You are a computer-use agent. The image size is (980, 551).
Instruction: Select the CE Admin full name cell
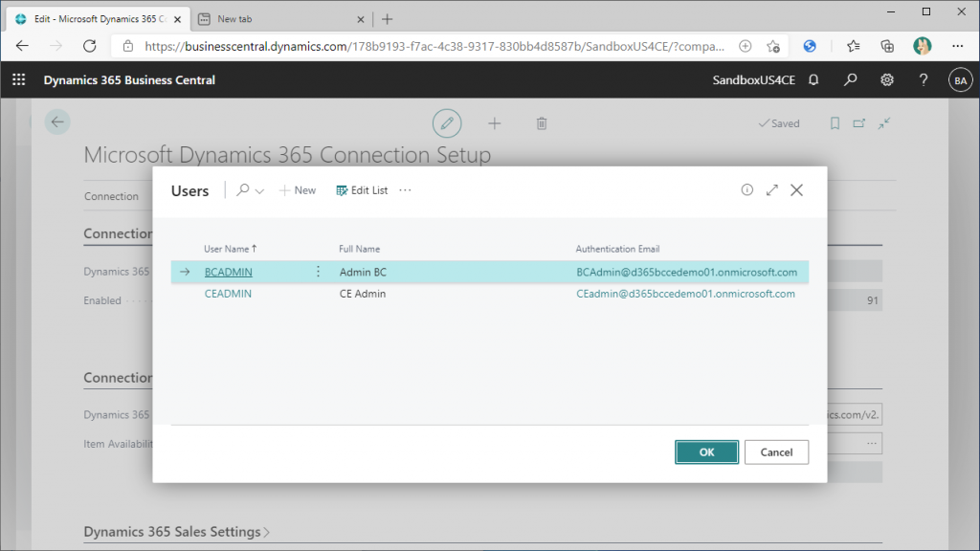(363, 294)
